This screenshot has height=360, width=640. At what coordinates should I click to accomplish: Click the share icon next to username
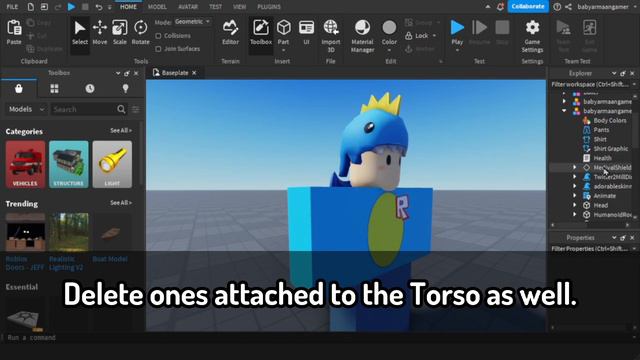568,7
